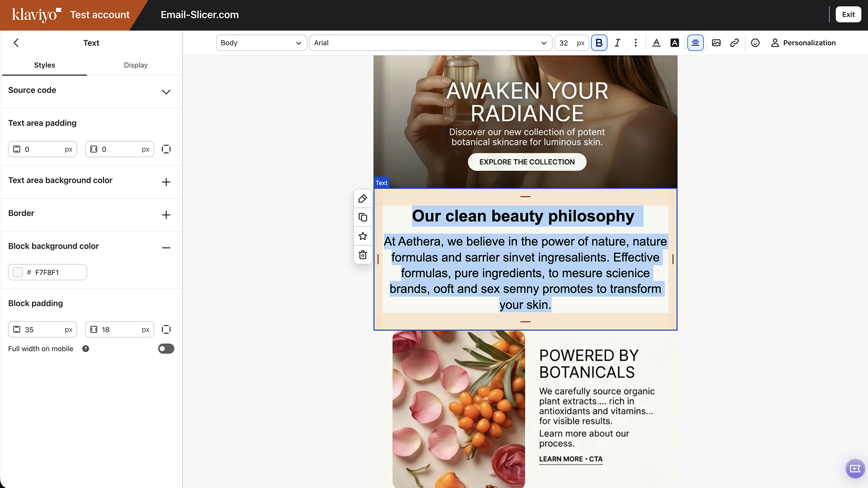Select the flower petals and berries image
Image resolution: width=868 pixels, height=488 pixels.
458,409
